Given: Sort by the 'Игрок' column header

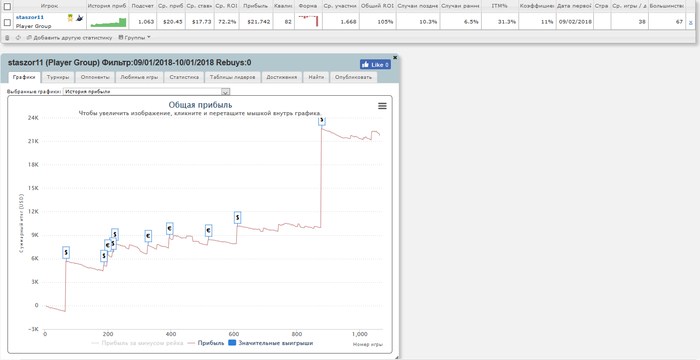Looking at the screenshot, I should tap(49, 7).
